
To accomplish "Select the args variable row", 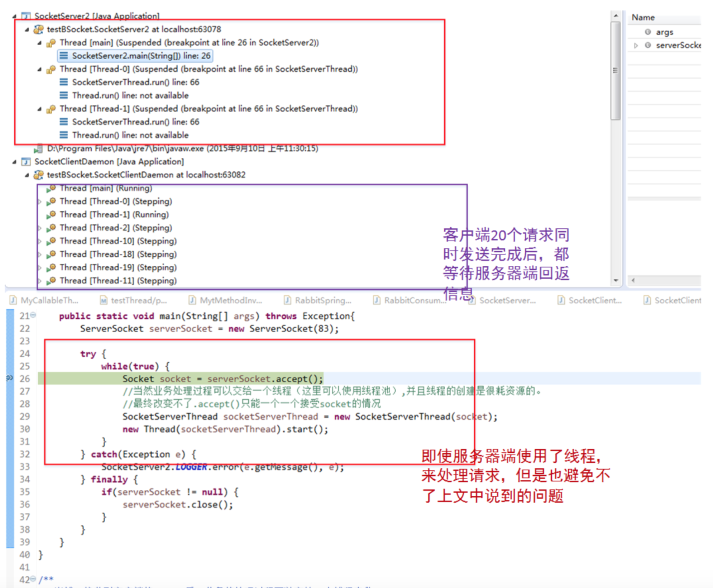I will (664, 32).
